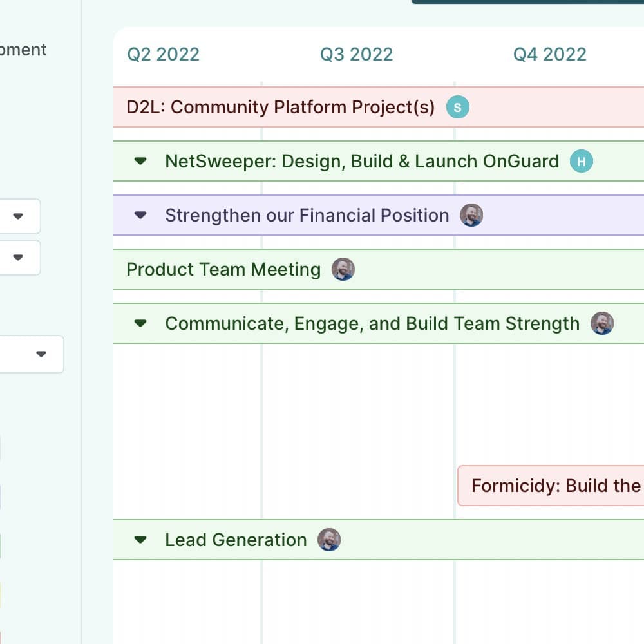
Task: Open the first sidebar filter dropdown
Action: (x=18, y=216)
